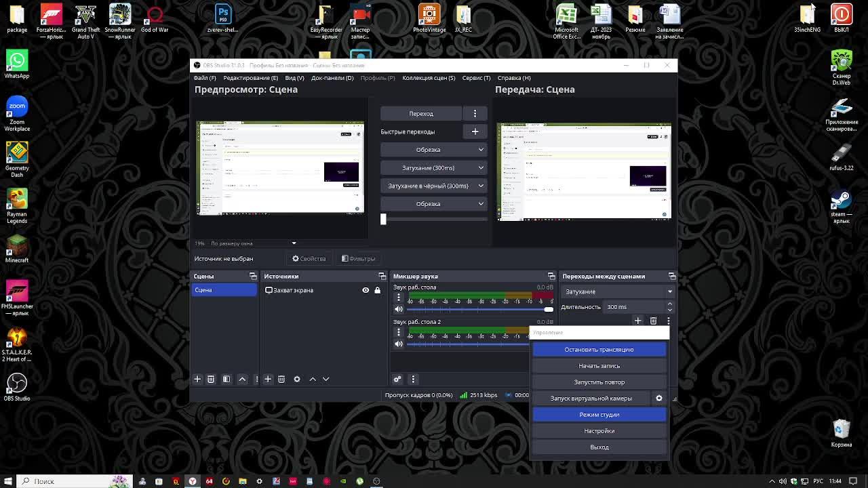Pop out the Сцены dock panel

click(x=253, y=276)
